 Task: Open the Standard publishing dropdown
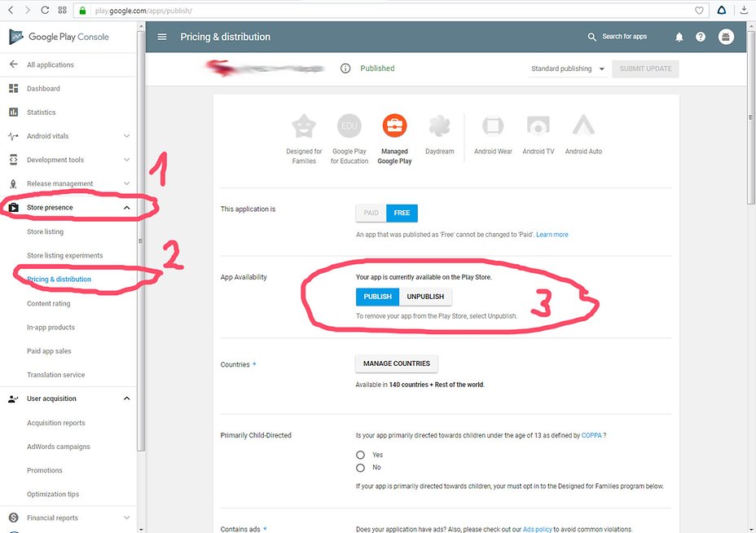568,68
